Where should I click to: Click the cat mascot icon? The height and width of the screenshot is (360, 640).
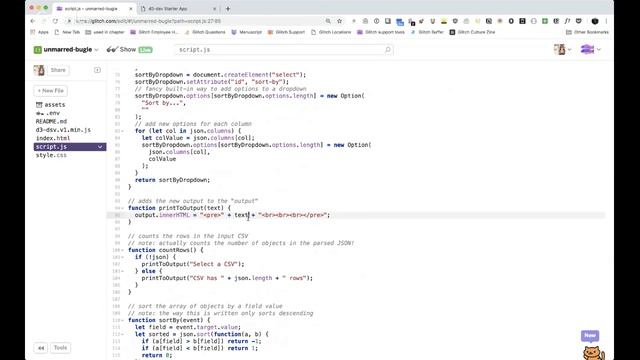click(593, 353)
